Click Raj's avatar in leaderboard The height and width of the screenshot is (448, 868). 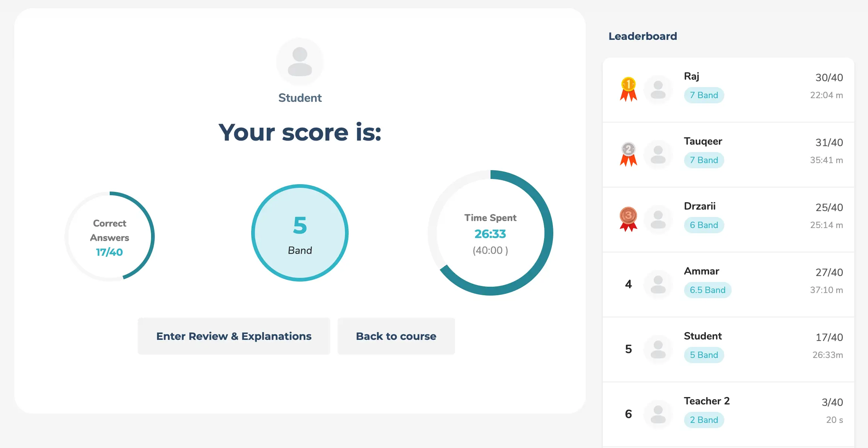[x=658, y=90]
